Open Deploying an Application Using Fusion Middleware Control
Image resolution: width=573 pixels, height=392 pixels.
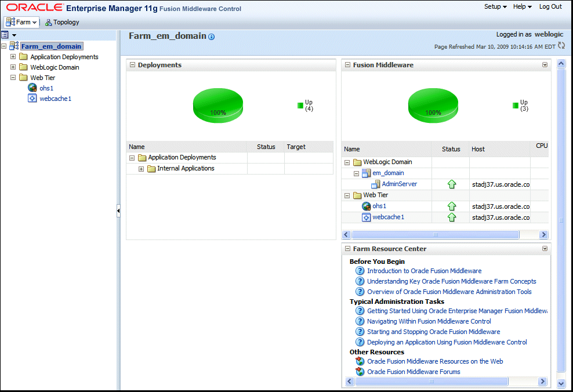(x=447, y=342)
